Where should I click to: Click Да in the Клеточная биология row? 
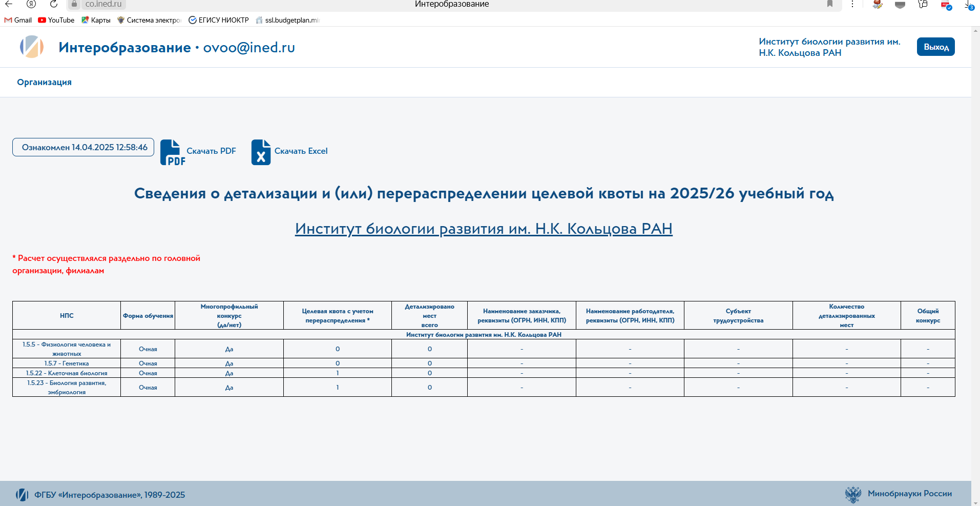click(229, 373)
